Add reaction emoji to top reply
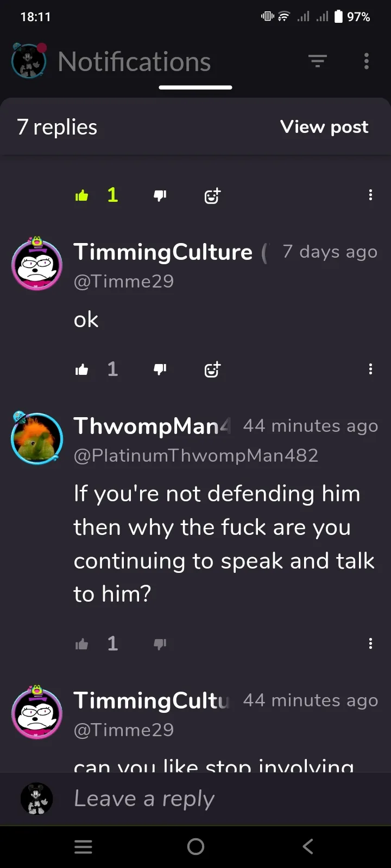The image size is (391, 868). click(x=212, y=195)
